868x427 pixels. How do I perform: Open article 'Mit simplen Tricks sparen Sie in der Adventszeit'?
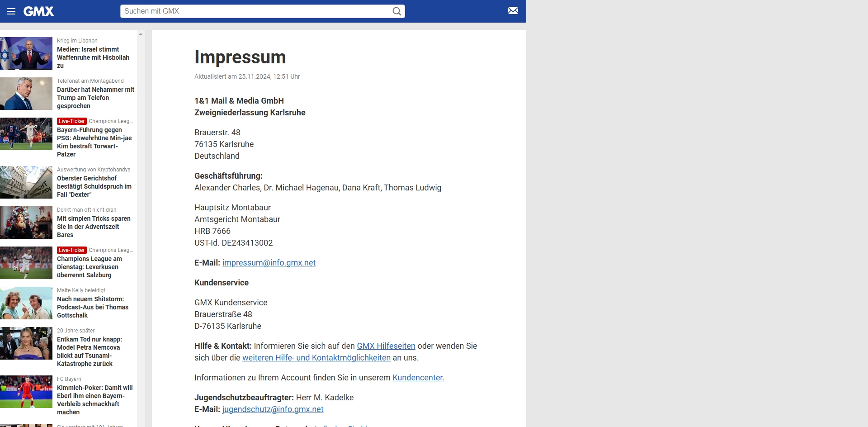(x=94, y=227)
